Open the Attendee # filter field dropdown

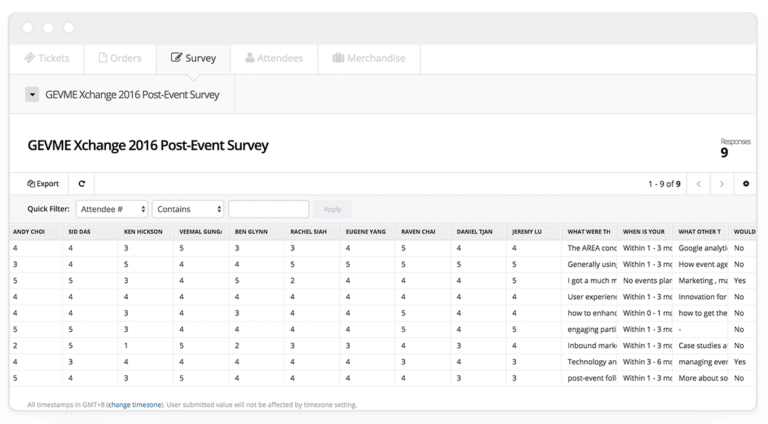pyautogui.click(x=112, y=209)
